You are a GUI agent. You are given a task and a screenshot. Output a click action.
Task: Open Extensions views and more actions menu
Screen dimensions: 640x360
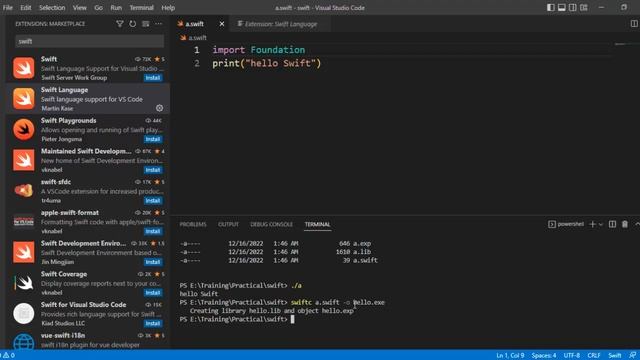click(158, 24)
